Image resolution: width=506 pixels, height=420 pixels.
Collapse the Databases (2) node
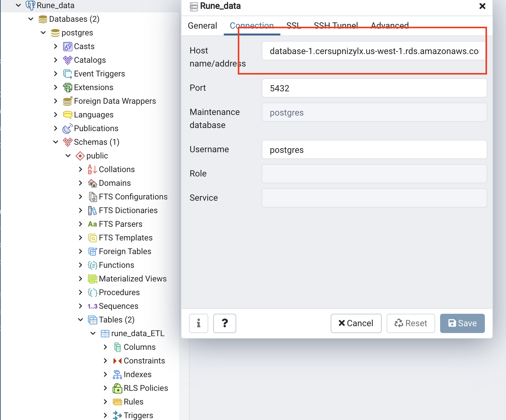[31, 19]
